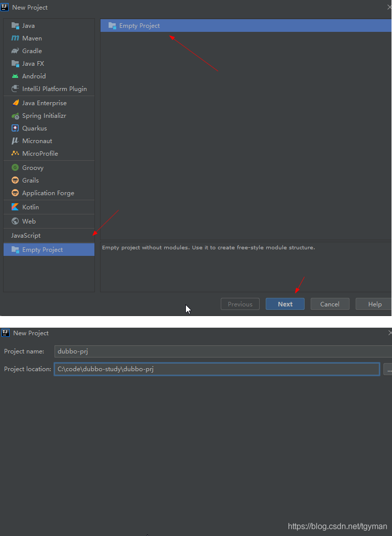Select the Web globe icon
392x536 pixels.
click(x=15, y=221)
